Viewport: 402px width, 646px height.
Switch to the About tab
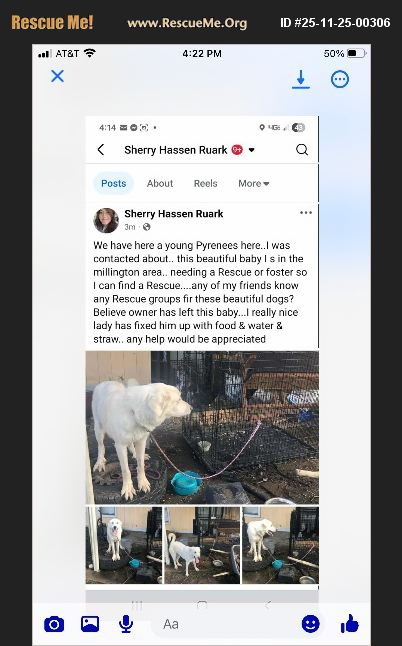point(160,183)
